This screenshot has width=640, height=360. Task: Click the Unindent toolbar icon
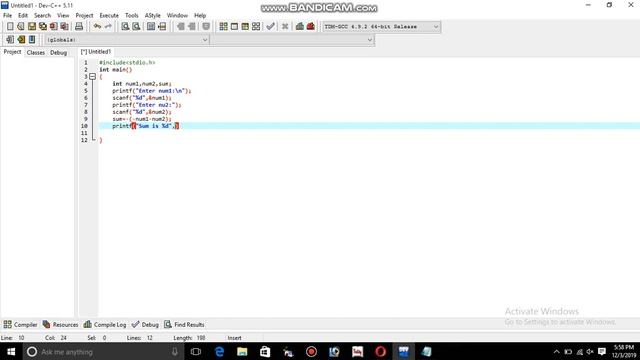point(191,27)
